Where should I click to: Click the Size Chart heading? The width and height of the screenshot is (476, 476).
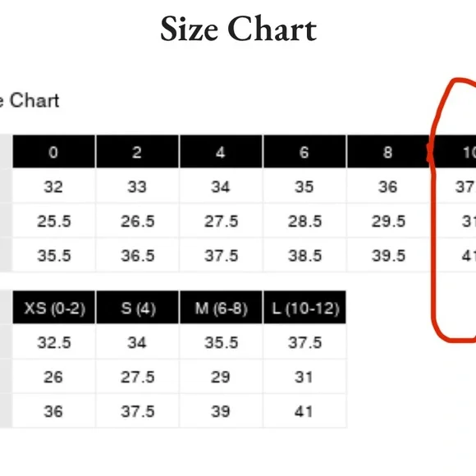click(238, 30)
